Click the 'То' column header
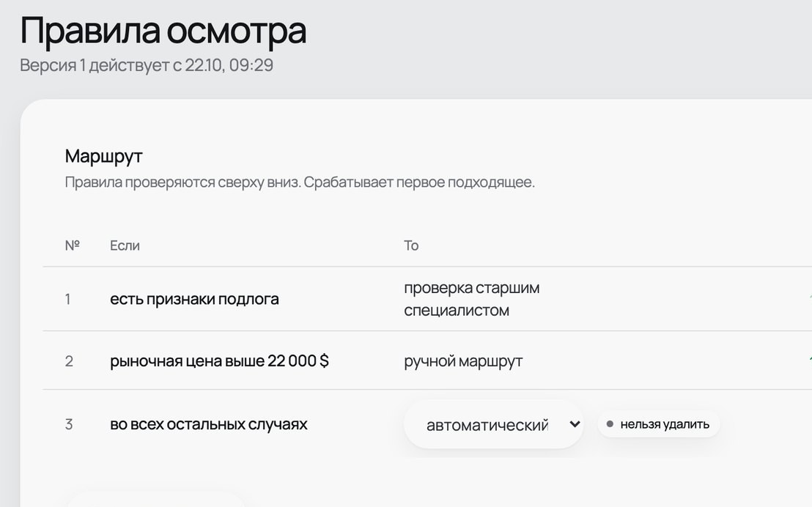Image resolution: width=812 pixels, height=507 pixels. pyautogui.click(x=411, y=245)
